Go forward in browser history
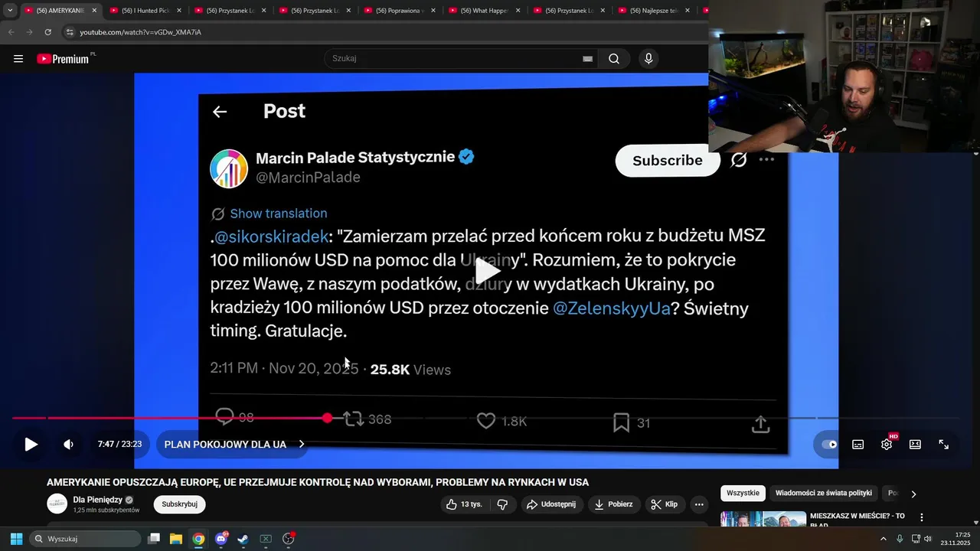The width and height of the screenshot is (980, 551). coord(29,32)
